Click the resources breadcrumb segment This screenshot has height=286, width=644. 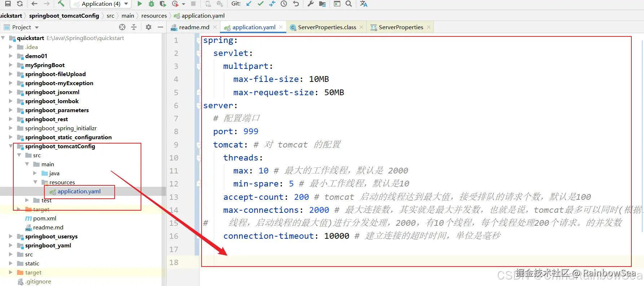(x=154, y=16)
